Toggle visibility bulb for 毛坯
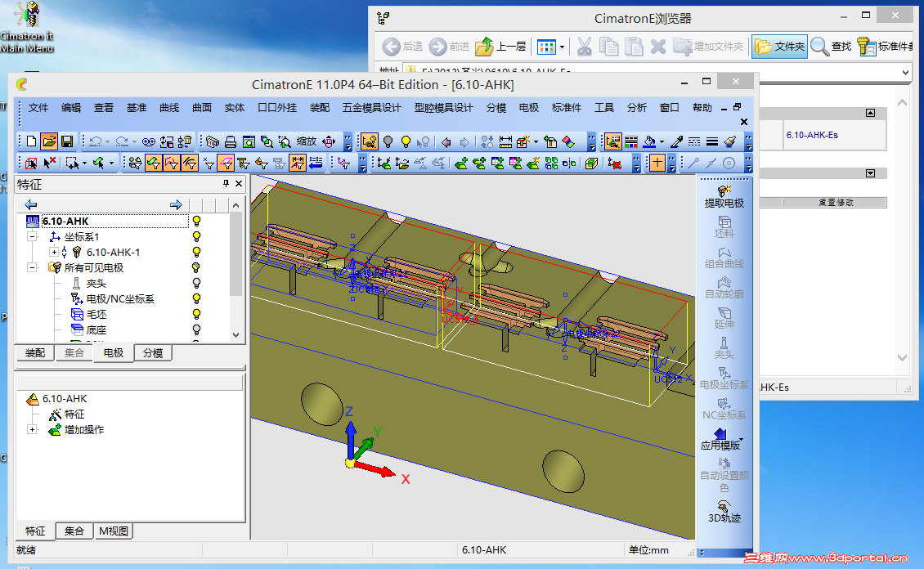 pos(197,314)
